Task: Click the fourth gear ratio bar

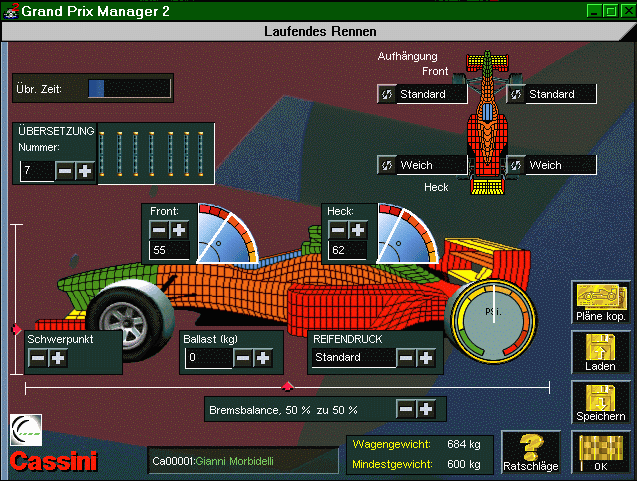Action: tap(151, 154)
